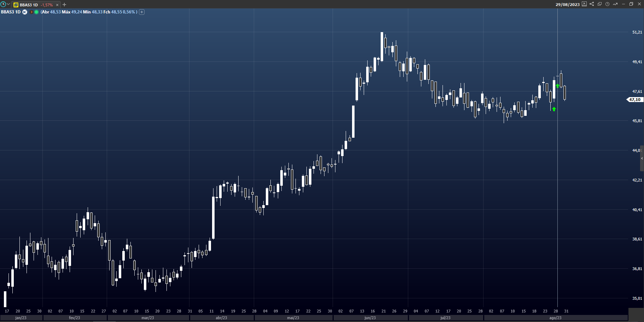This screenshot has height=322, width=644.
Task: Click the duplicate window icon
Action: (599, 4)
